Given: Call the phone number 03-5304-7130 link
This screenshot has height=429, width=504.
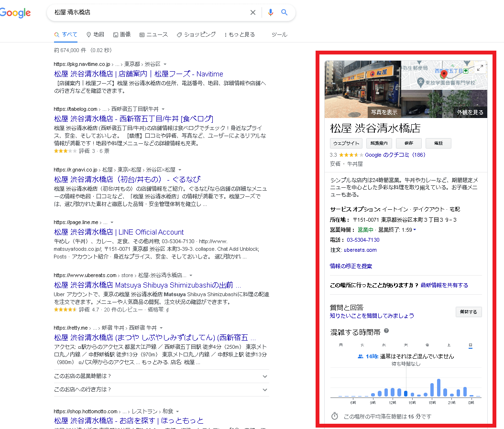Looking at the screenshot, I should (363, 240).
